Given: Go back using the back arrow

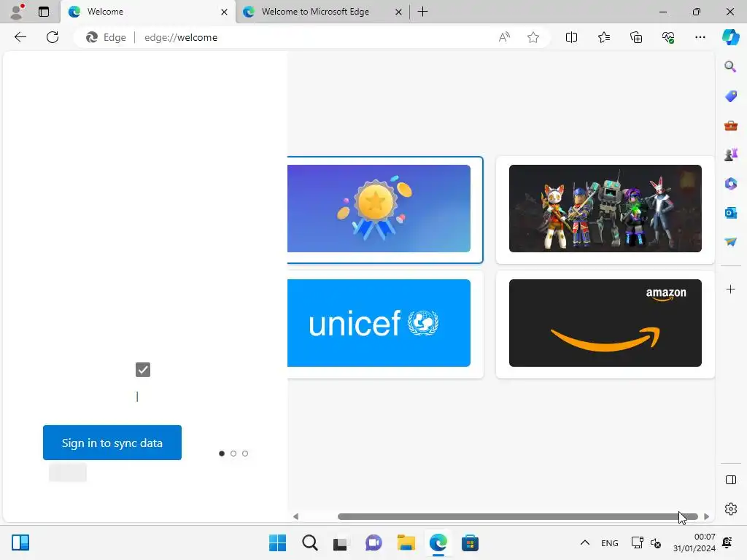Looking at the screenshot, I should (x=20, y=37).
